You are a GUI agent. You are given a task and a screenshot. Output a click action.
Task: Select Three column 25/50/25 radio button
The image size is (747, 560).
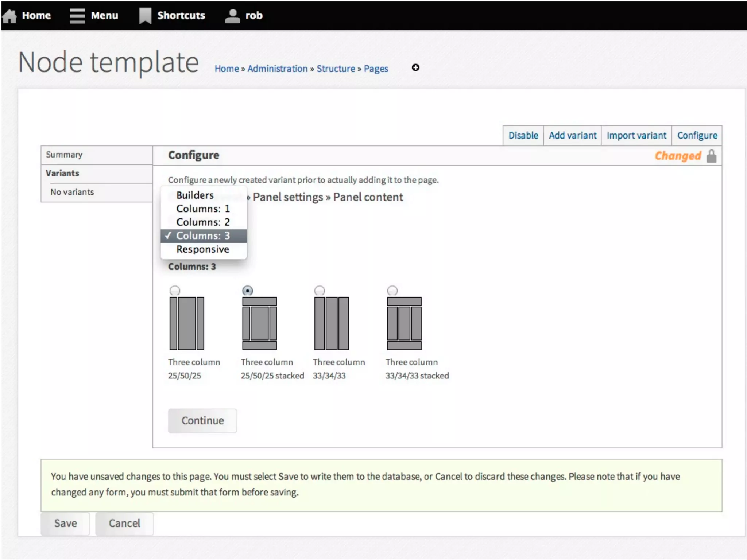pos(175,291)
